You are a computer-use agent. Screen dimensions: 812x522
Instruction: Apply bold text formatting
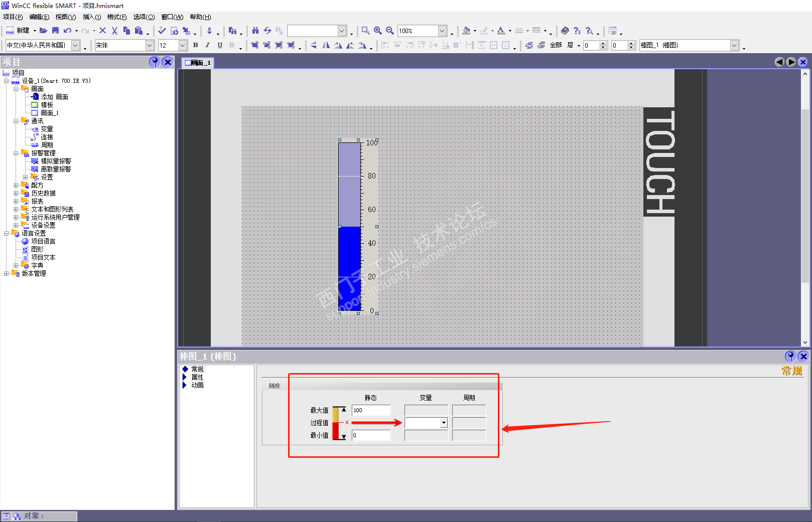pyautogui.click(x=195, y=45)
